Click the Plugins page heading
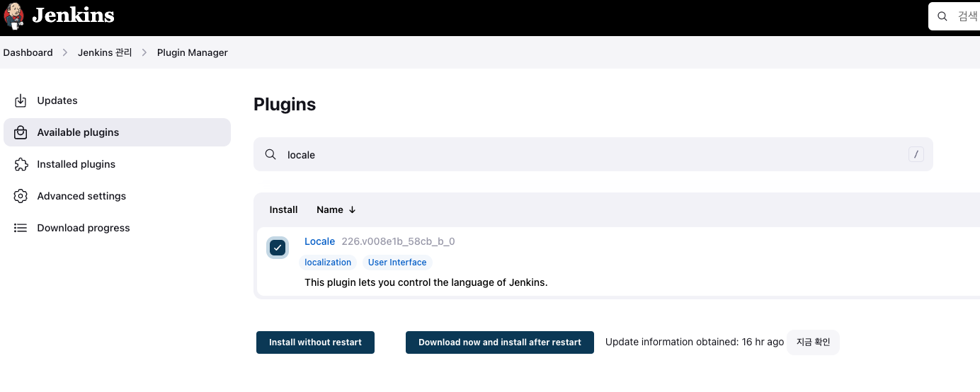980x392 pixels. tap(285, 104)
